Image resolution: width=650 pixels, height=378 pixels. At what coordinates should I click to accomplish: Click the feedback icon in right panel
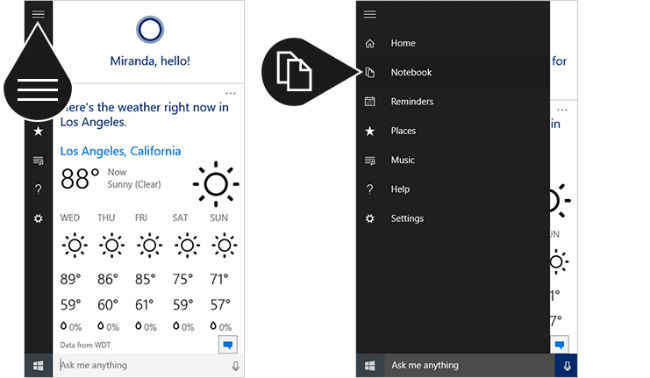[560, 344]
